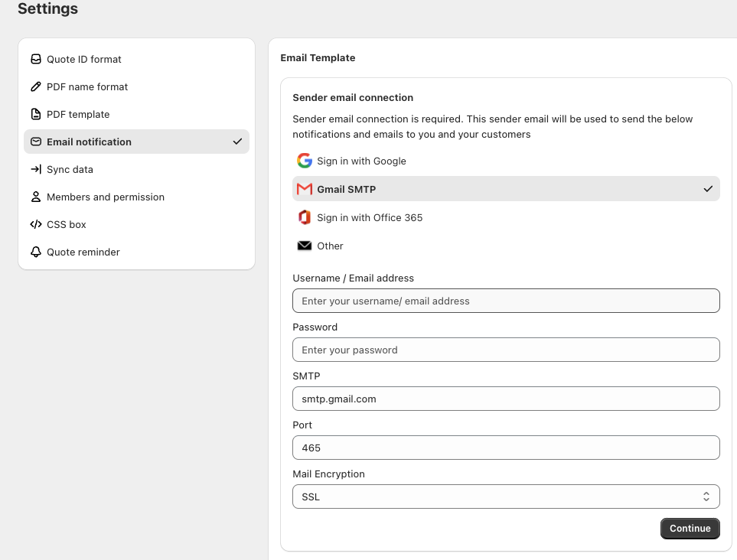Image resolution: width=737 pixels, height=560 pixels.
Task: Click the Port field showing 465
Action: 506,448
